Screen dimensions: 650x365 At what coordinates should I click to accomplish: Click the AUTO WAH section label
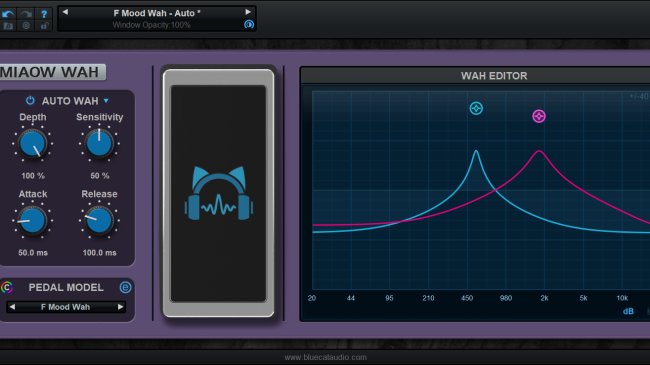[x=70, y=101]
